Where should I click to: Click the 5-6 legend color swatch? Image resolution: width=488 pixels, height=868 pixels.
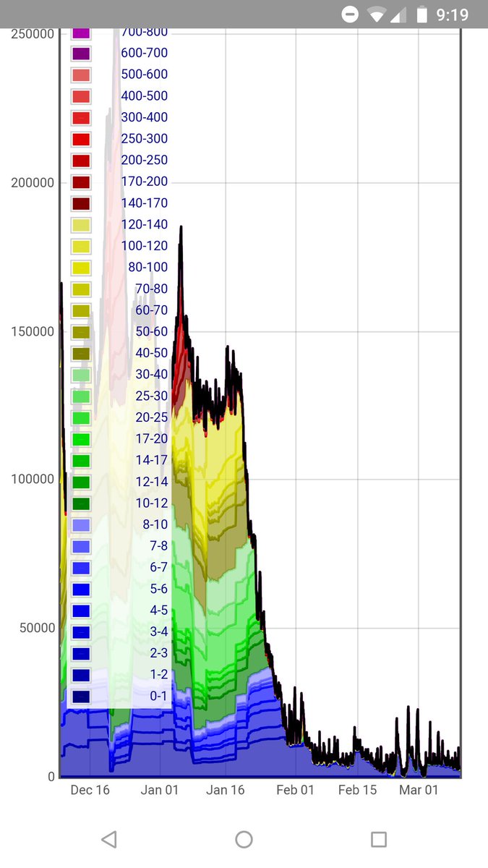[x=81, y=590]
